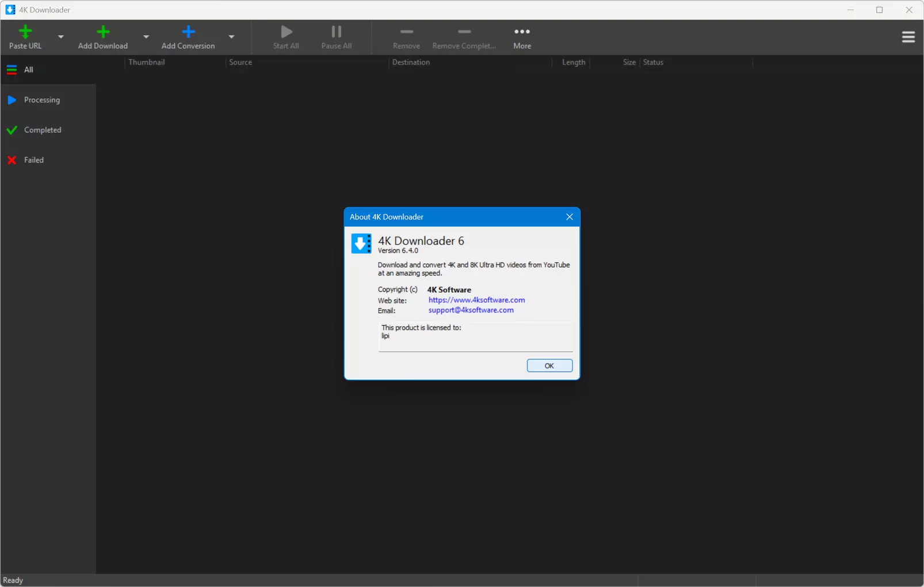This screenshot has width=924, height=587.
Task: Click OK in the About dialog
Action: coord(549,365)
